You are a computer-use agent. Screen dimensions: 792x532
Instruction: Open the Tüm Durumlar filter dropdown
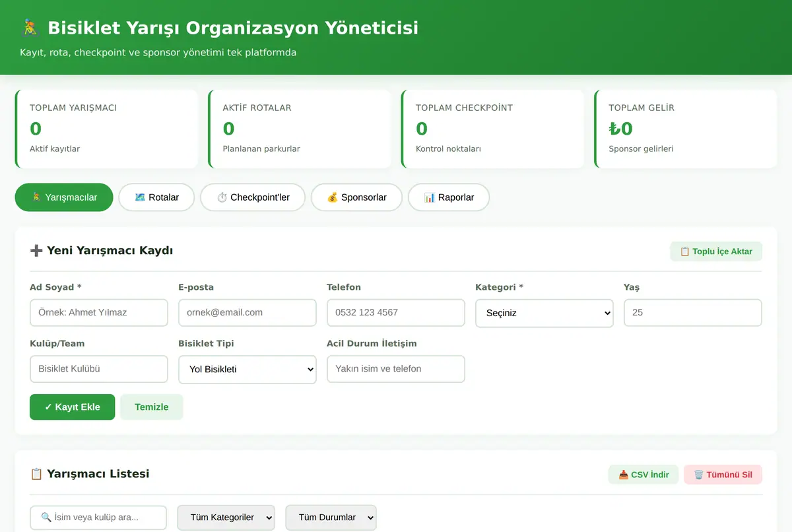331,517
